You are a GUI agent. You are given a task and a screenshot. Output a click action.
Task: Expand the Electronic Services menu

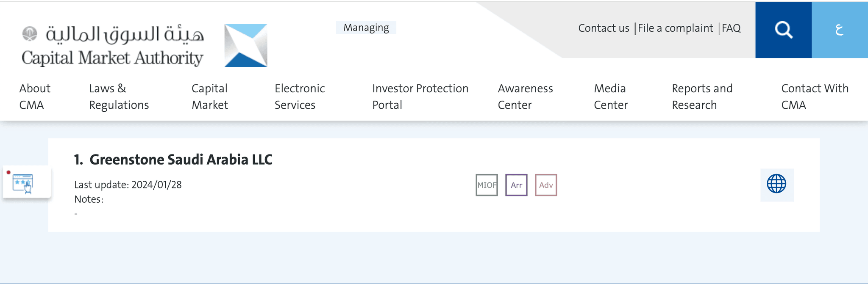[x=300, y=97]
